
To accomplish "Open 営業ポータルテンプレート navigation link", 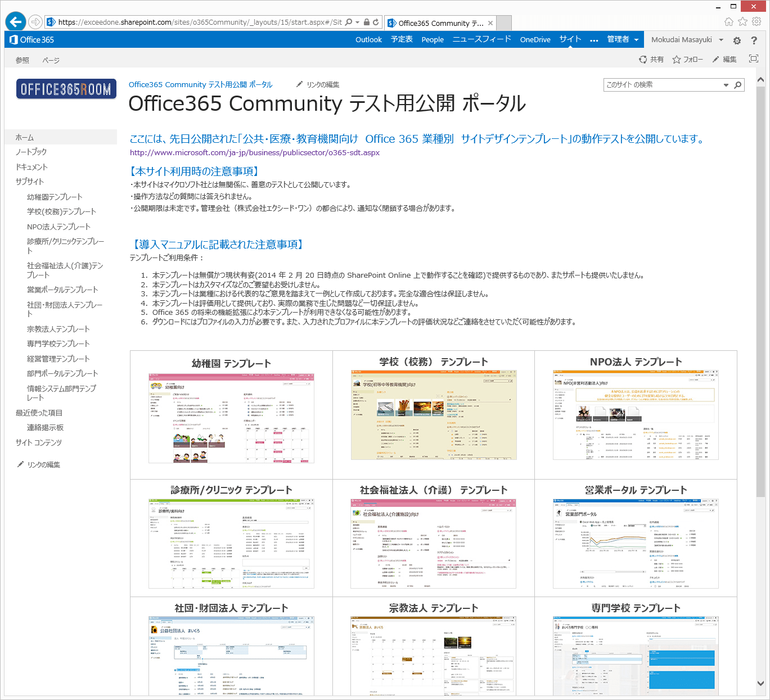I will [62, 290].
